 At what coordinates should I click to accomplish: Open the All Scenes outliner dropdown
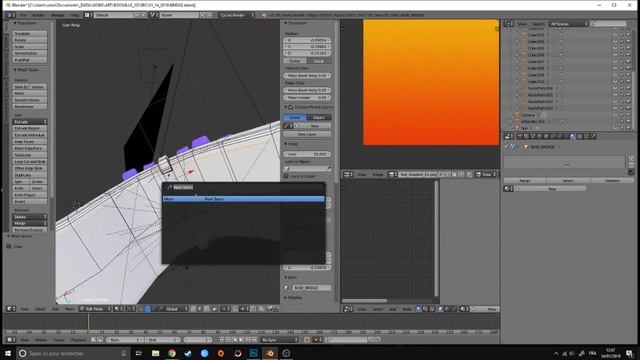568,24
